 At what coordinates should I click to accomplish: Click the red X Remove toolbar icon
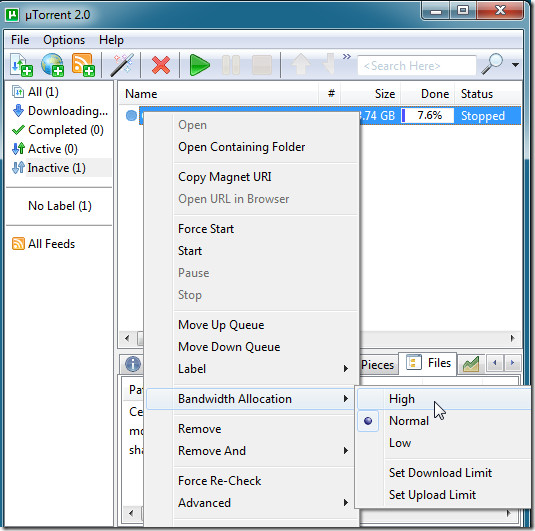point(161,65)
